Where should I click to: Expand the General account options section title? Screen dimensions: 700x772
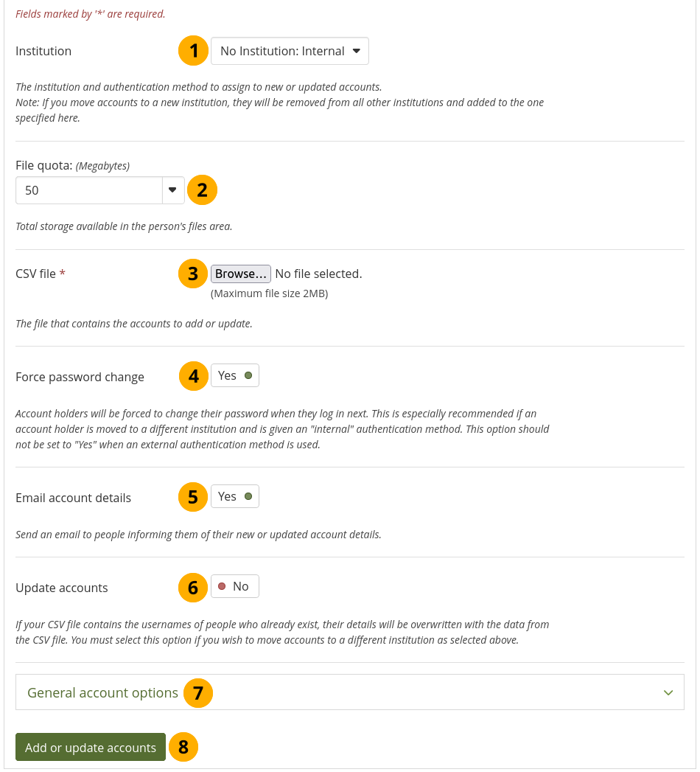(102, 693)
